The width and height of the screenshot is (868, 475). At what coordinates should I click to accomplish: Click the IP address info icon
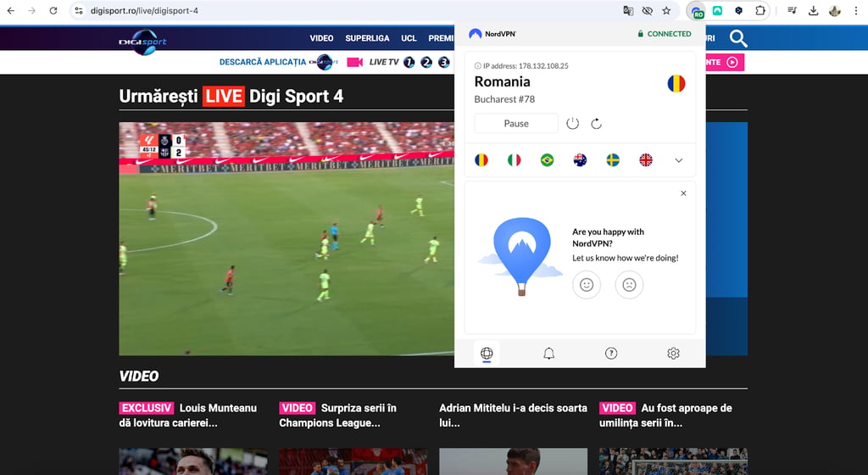pyautogui.click(x=478, y=66)
